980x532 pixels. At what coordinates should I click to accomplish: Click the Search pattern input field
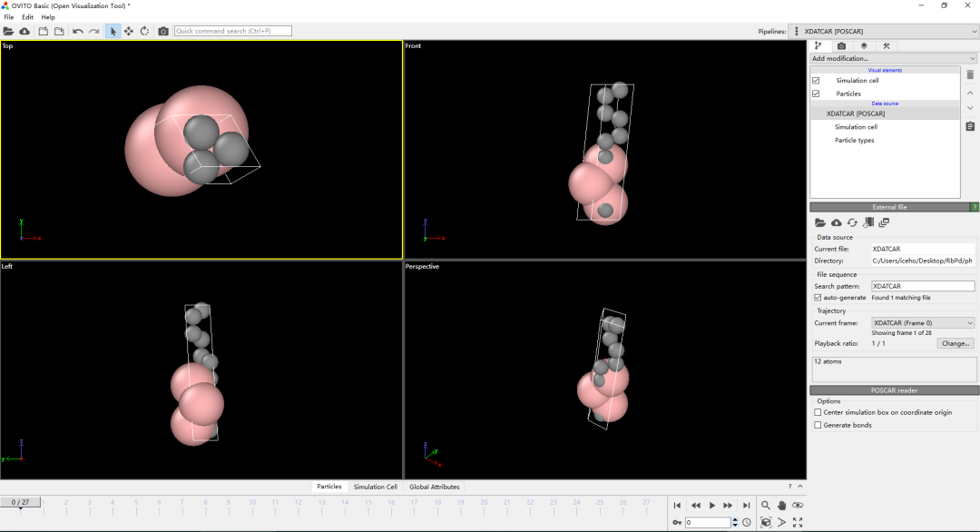coord(923,286)
